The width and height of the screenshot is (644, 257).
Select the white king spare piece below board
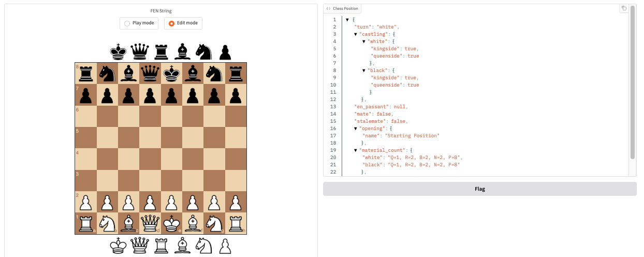119,246
